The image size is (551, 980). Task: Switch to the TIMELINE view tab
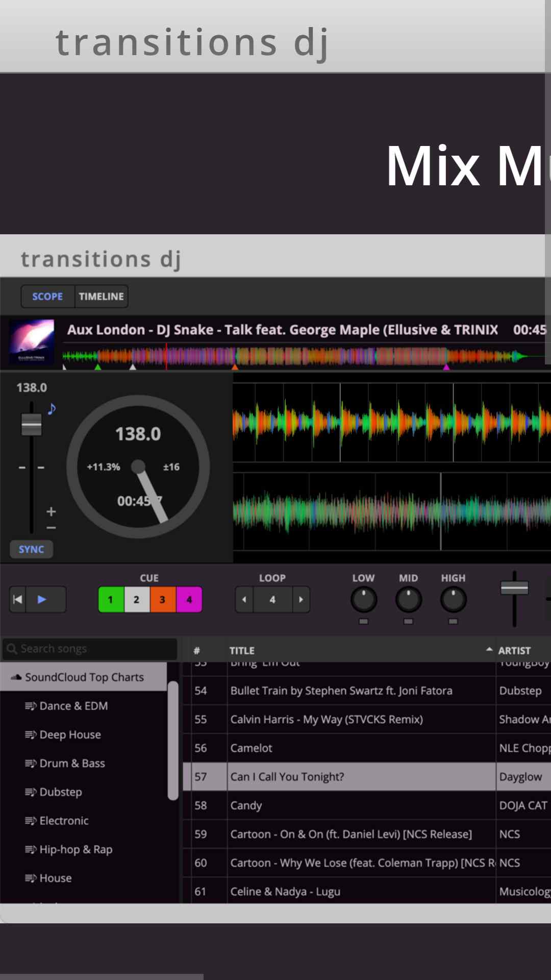pyautogui.click(x=101, y=297)
